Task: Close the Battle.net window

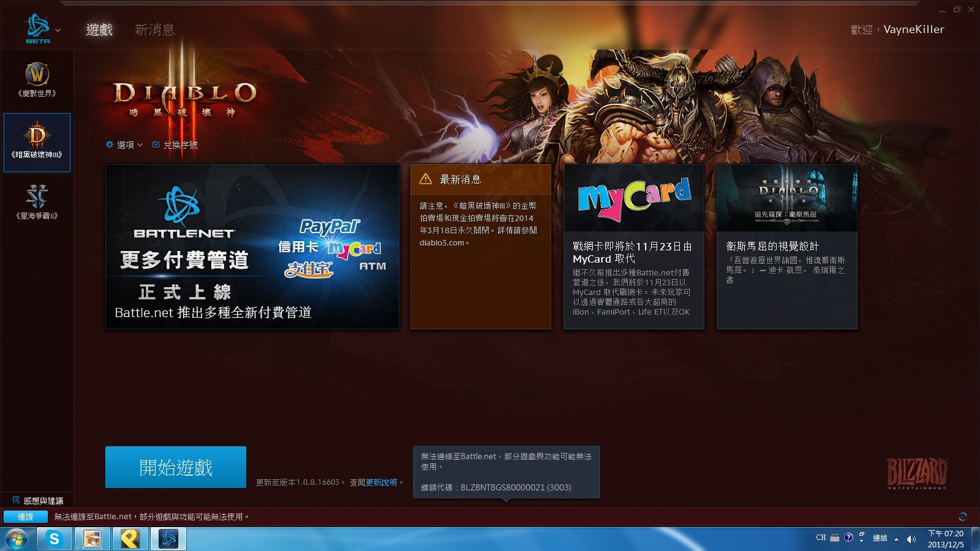Action: tap(971, 10)
